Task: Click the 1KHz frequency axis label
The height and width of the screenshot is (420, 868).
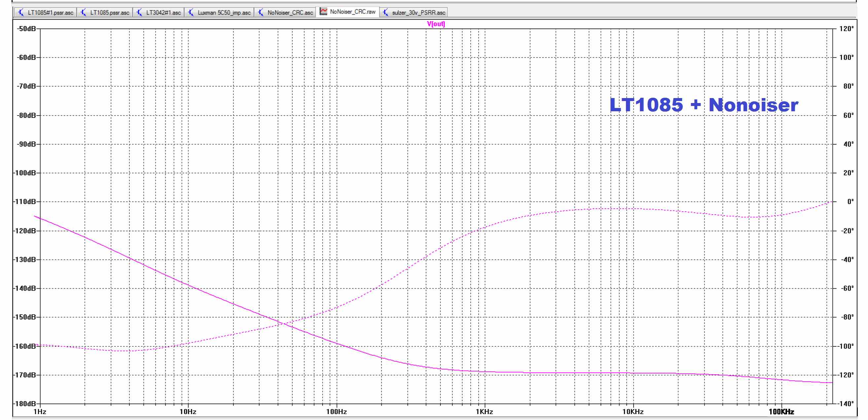Action: pos(485,411)
